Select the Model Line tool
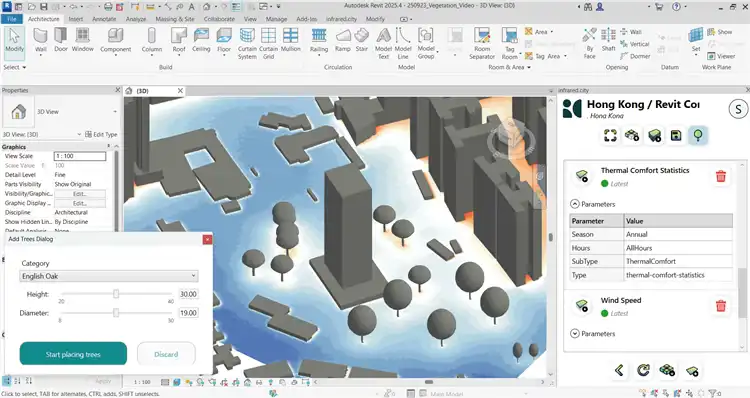 (403, 43)
